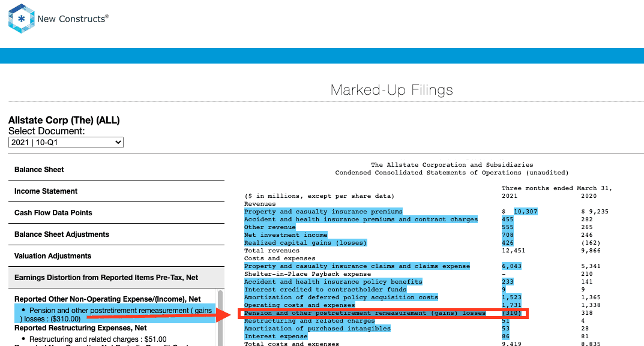
Task: Click Accident and health insurance premiums and contract charges
Action: click(361, 219)
